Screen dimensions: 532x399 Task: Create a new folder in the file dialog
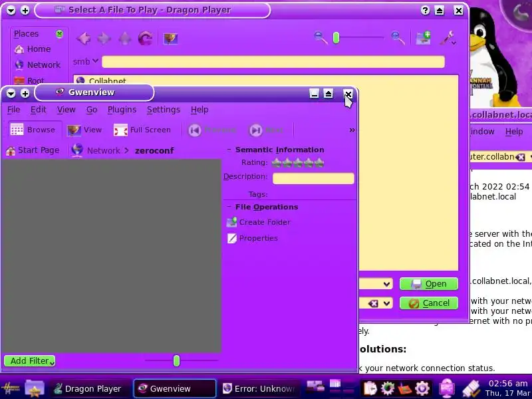point(424,38)
